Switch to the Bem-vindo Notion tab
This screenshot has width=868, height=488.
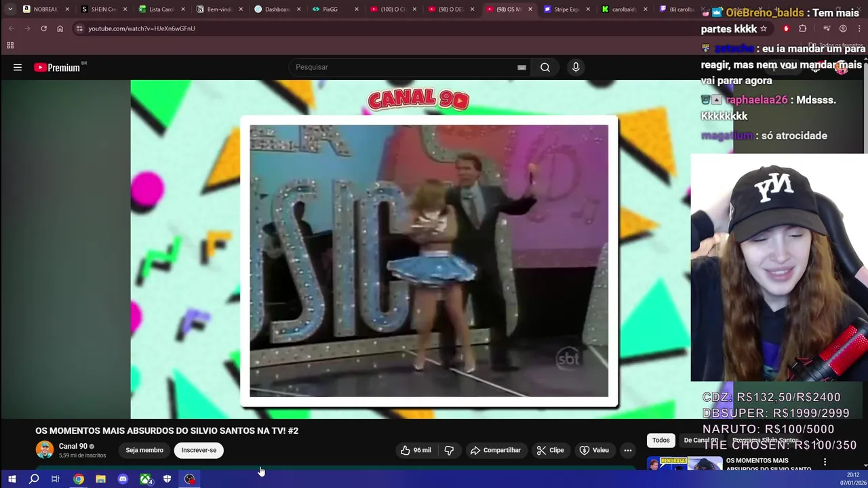point(220,9)
